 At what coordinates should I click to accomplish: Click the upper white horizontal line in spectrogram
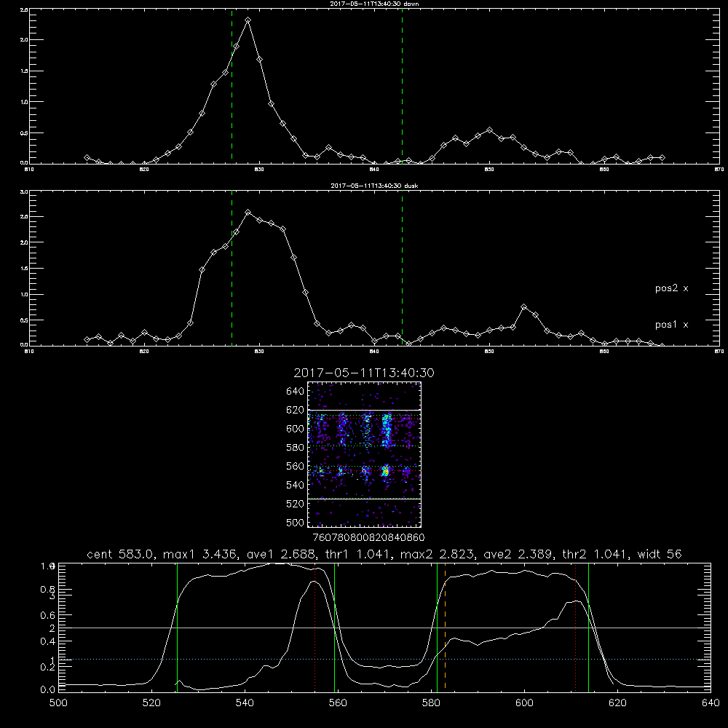[365, 410]
